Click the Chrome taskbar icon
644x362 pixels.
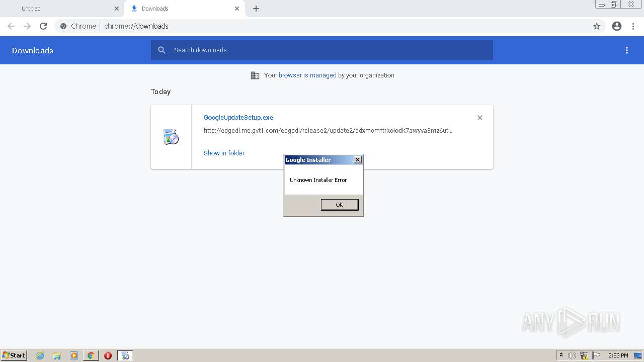(91, 355)
